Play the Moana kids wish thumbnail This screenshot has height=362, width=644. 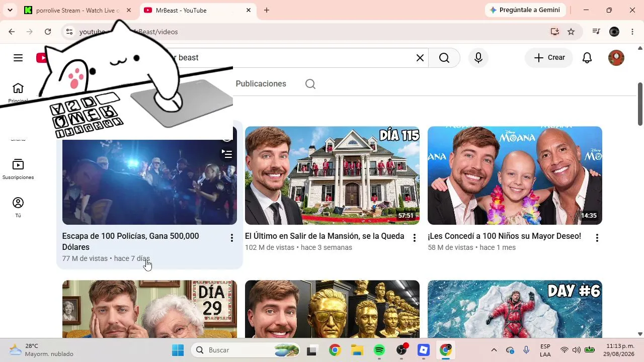coord(515,175)
